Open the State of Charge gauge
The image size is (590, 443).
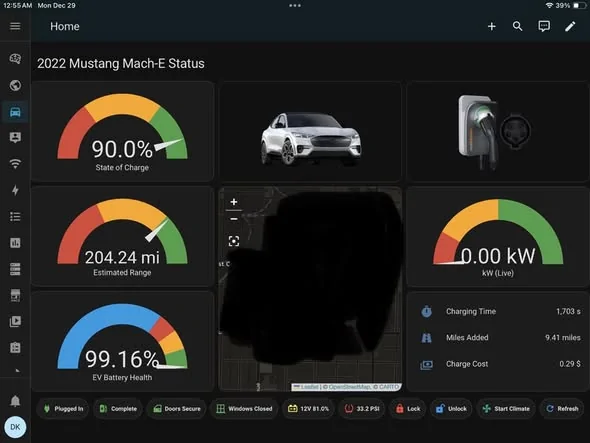coord(122,131)
